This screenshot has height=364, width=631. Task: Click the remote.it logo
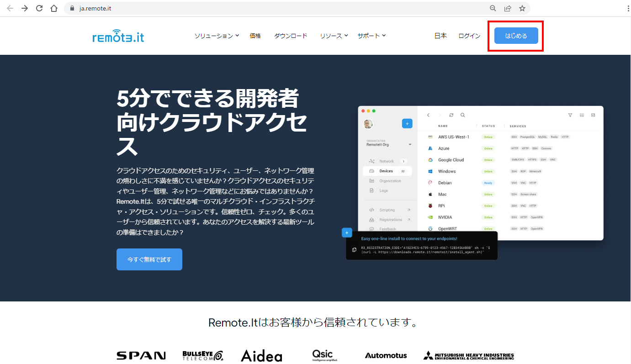tap(118, 36)
